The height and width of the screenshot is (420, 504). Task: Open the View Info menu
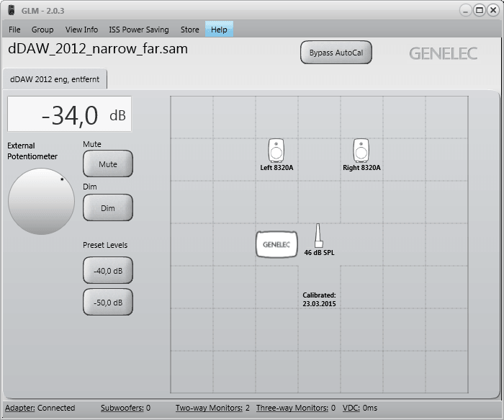(81, 30)
